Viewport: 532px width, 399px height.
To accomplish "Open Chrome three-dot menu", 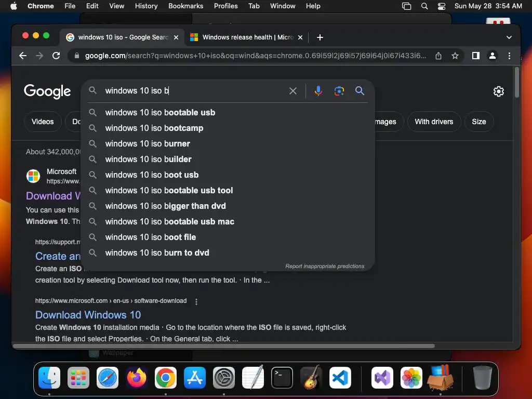I will coord(509,56).
